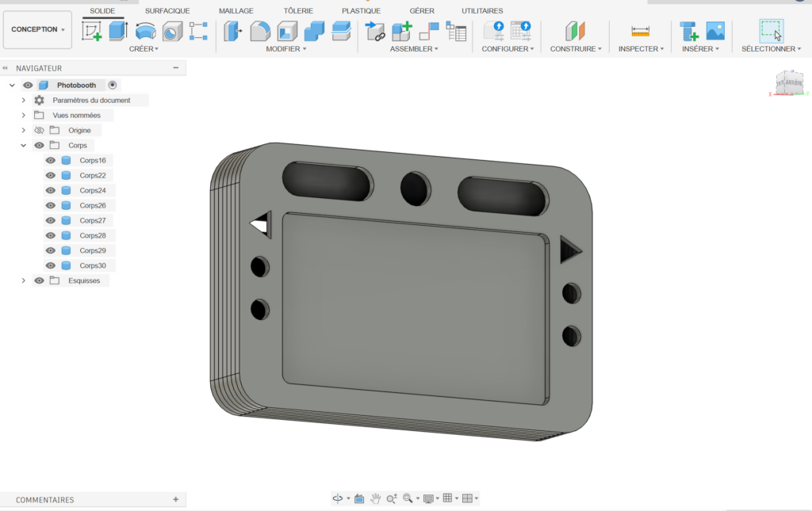
Task: Click the Insert image icon
Action: tap(715, 31)
